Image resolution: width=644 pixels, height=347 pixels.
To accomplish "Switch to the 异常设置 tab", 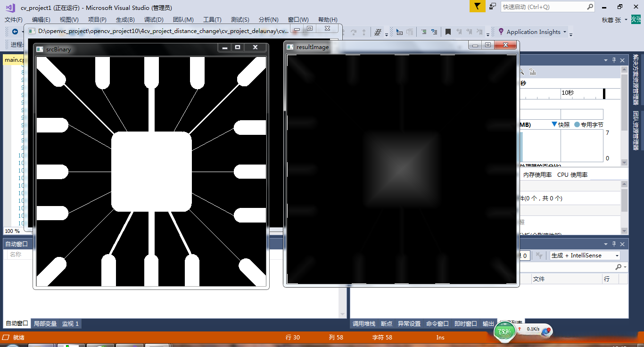I will (409, 324).
